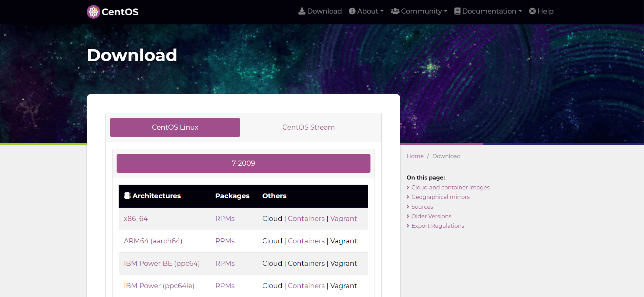Jump to Export Regulations section
This screenshot has height=297, width=644.
(x=438, y=226)
